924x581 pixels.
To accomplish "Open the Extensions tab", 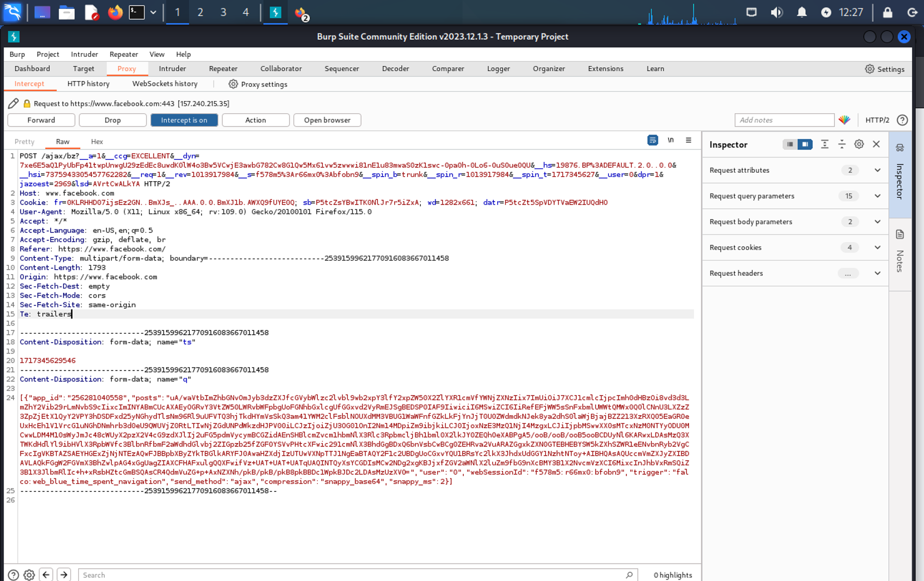I will tap(606, 68).
